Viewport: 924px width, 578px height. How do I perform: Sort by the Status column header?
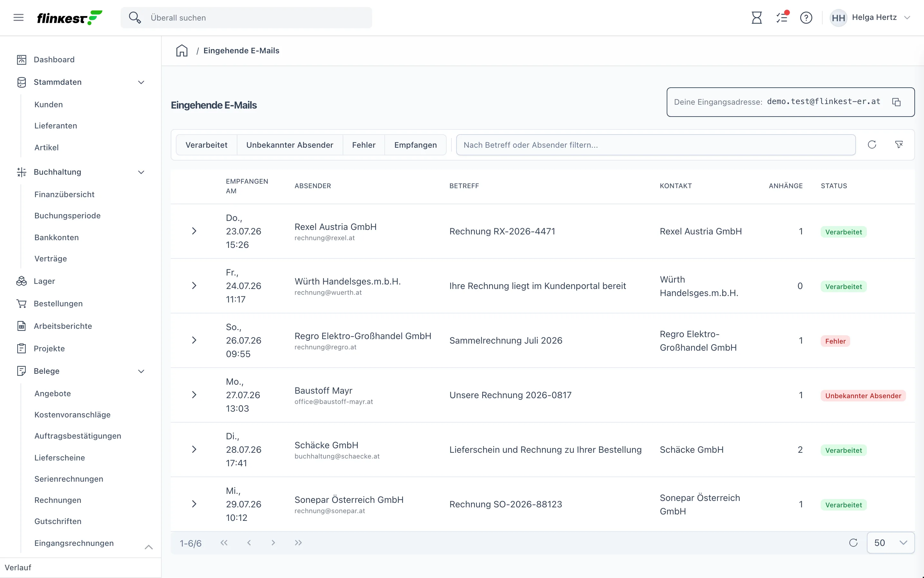pyautogui.click(x=834, y=186)
